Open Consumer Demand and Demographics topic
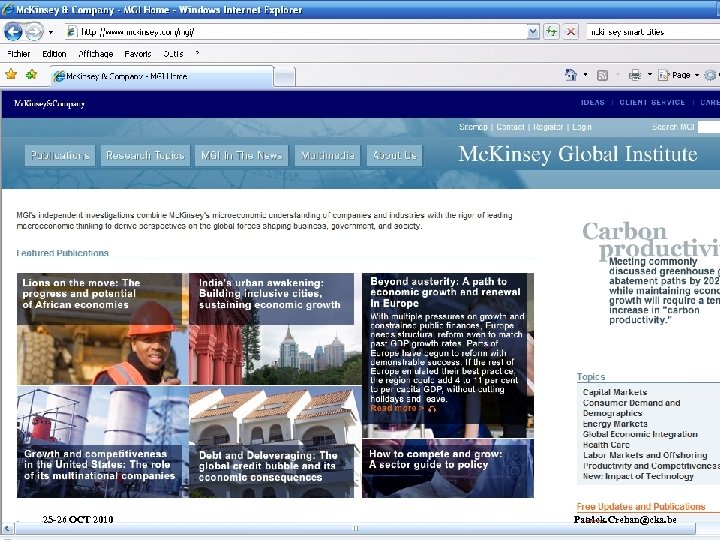 (631, 408)
